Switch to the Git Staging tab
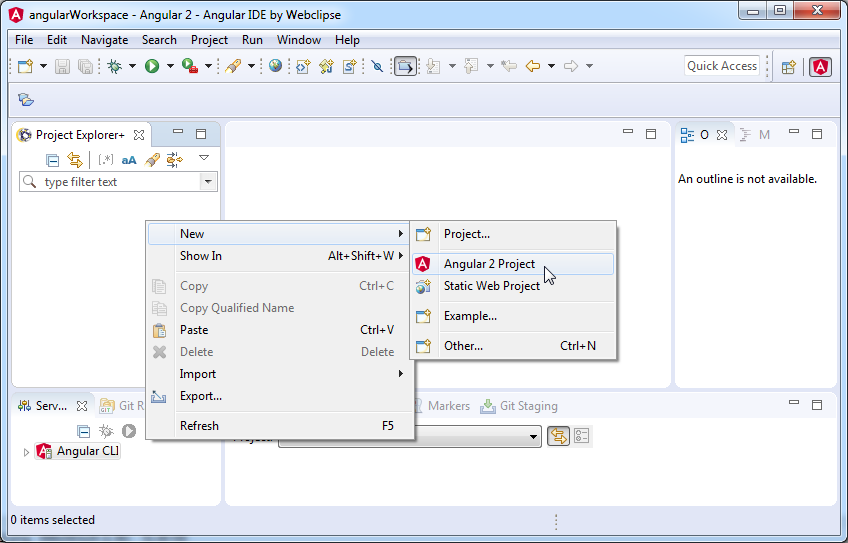 pos(519,406)
